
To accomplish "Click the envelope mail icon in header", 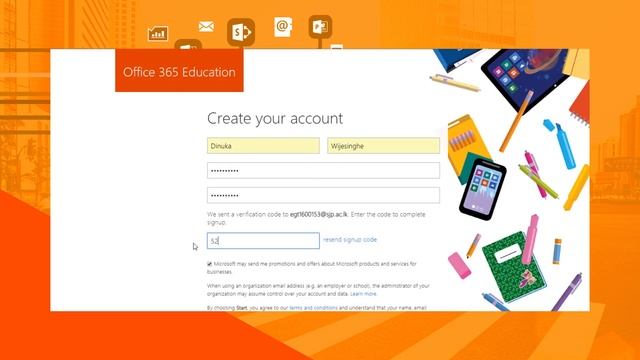I will coord(206,27).
